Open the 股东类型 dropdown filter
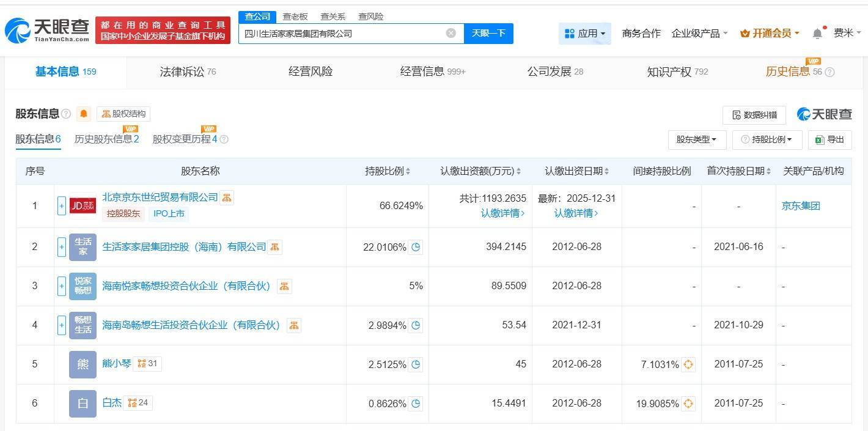868x431 pixels. point(696,139)
